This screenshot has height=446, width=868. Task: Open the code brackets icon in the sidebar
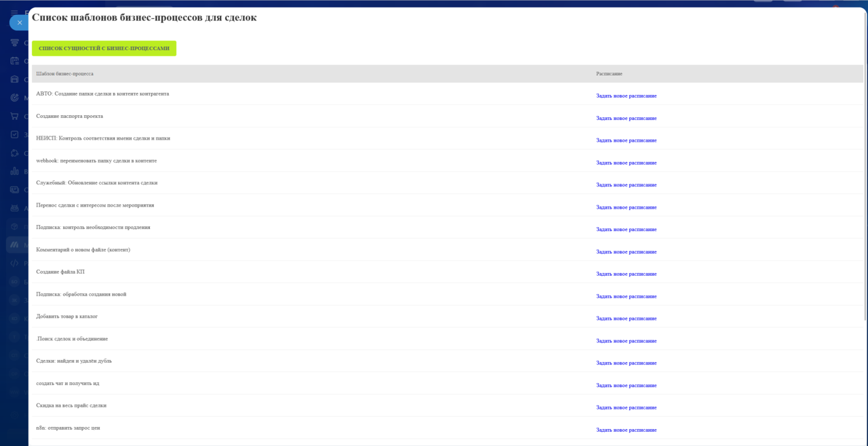(14, 262)
